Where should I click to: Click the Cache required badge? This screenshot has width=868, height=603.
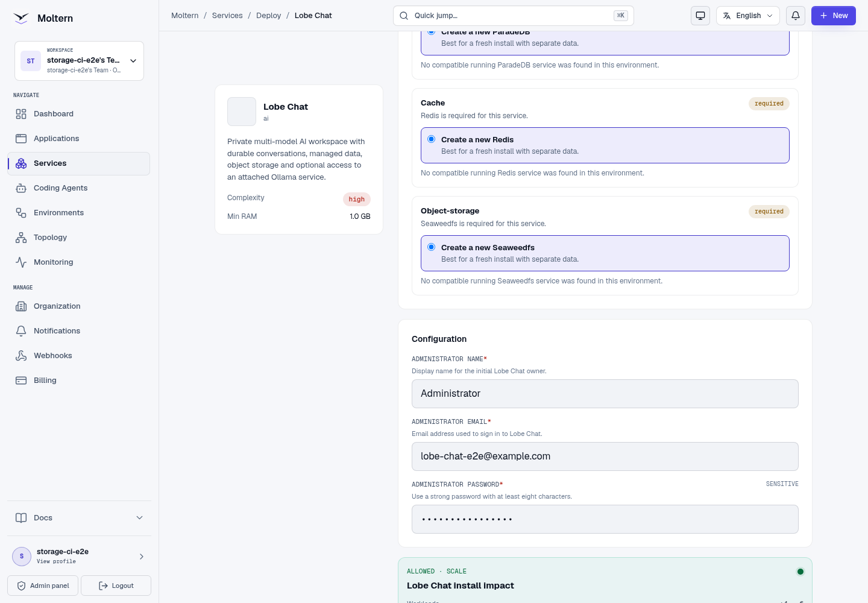[x=769, y=104]
